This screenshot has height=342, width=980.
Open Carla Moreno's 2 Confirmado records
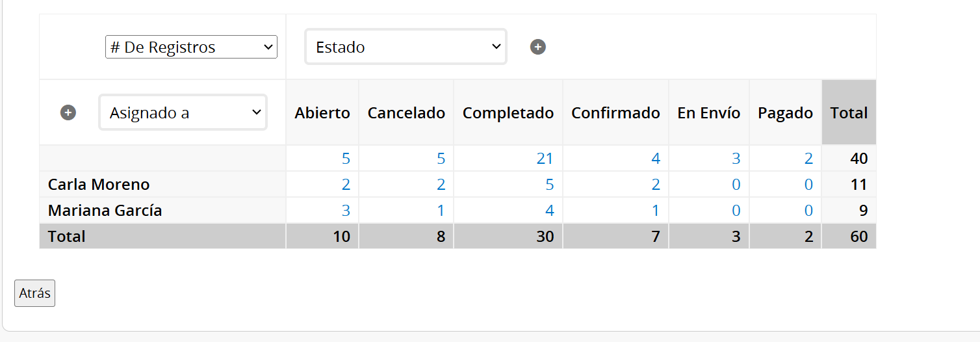pos(656,185)
